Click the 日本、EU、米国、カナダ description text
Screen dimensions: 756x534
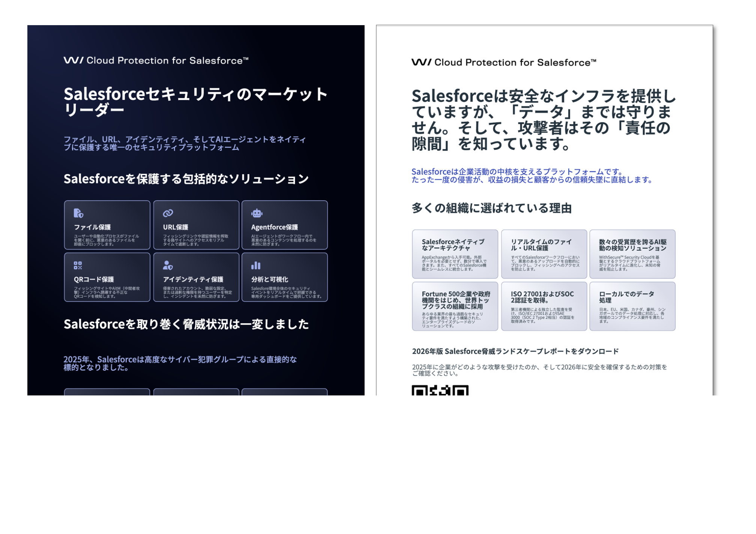[632, 315]
